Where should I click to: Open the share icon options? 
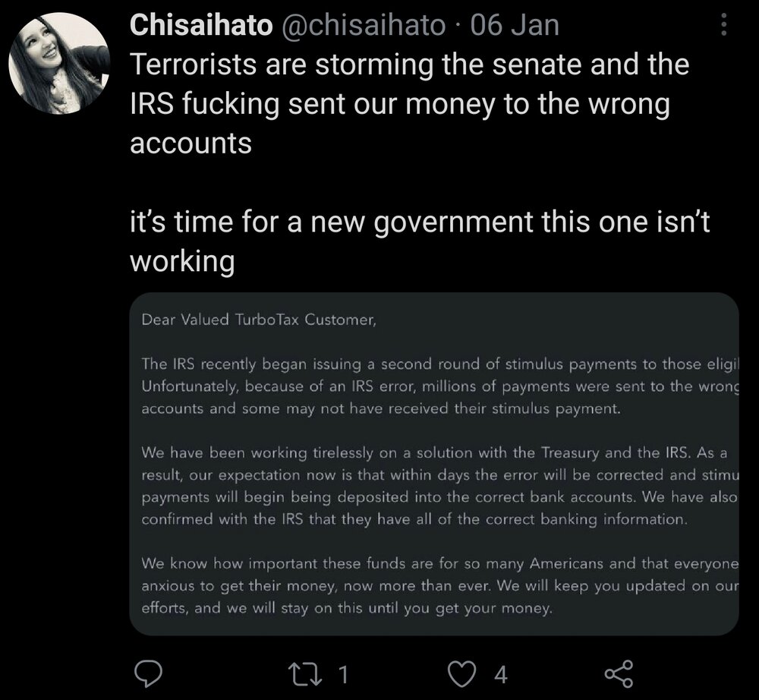617,673
